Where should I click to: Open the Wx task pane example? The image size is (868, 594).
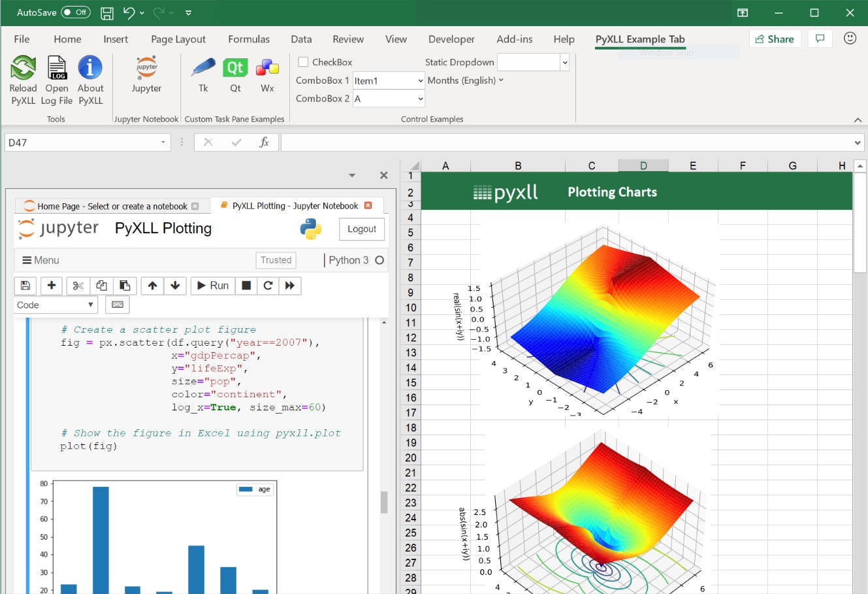point(267,75)
